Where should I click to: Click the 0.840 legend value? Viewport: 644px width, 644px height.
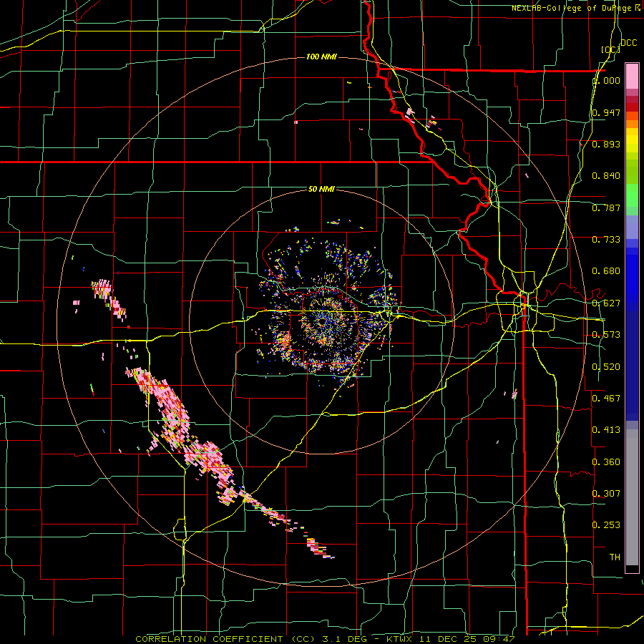[x=606, y=176]
